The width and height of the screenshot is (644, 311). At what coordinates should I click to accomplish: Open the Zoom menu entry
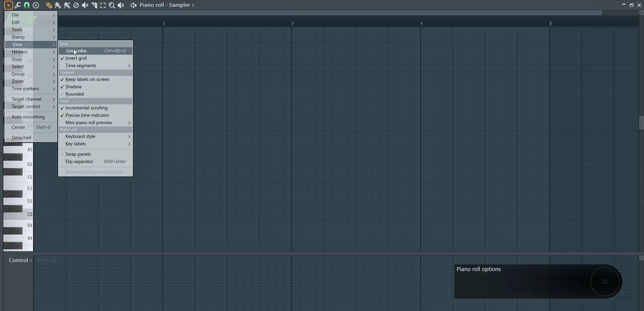[x=31, y=82]
